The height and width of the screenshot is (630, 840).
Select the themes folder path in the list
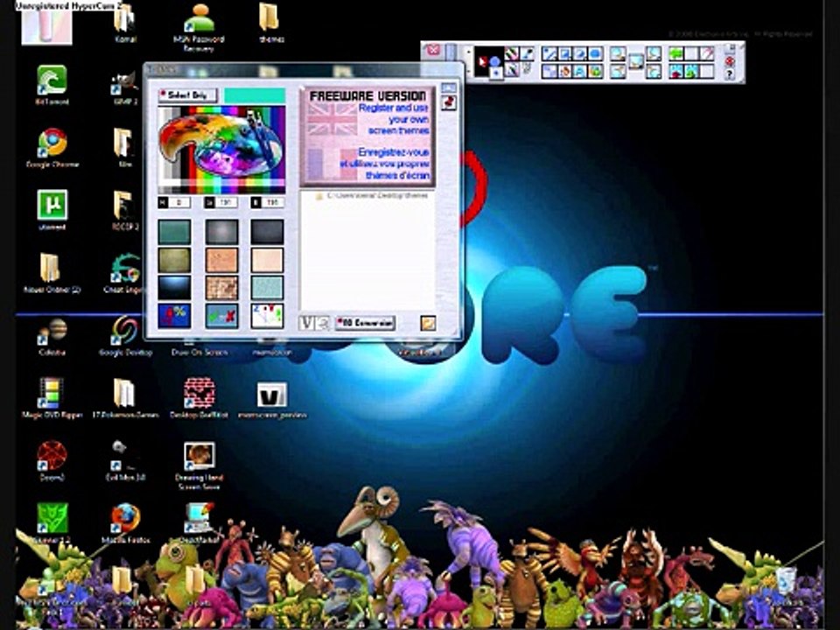tap(371, 196)
